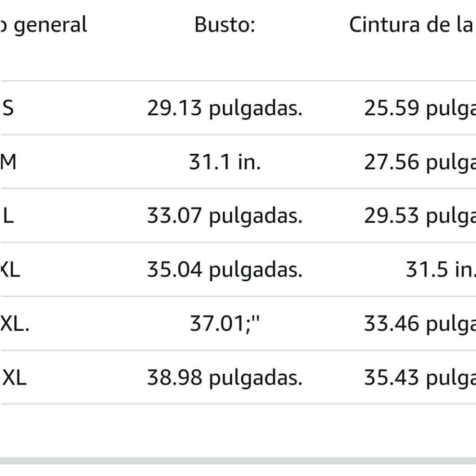Select the 29.13 pulgadas bust cell

tap(225, 108)
